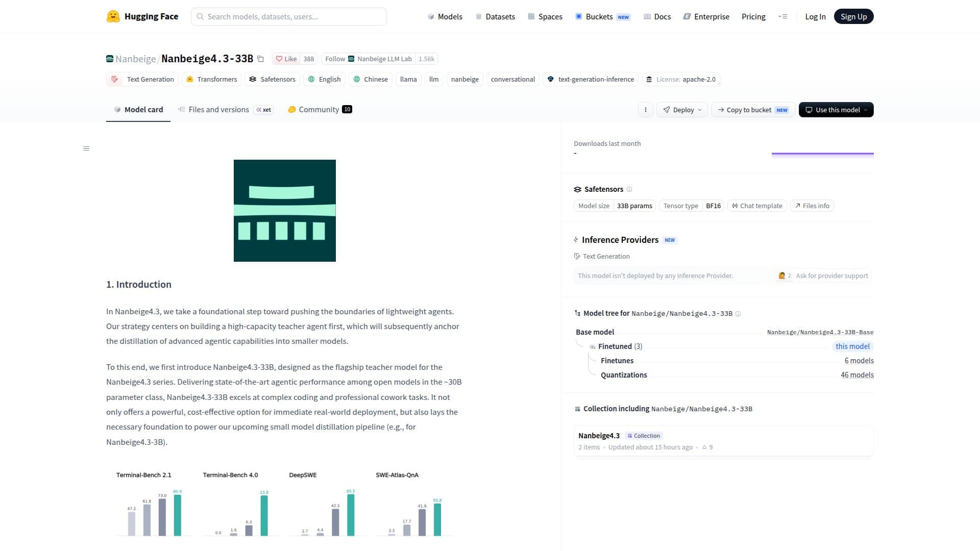Go to Models in the top navigation
The height and width of the screenshot is (551, 980).
pyautogui.click(x=445, y=16)
